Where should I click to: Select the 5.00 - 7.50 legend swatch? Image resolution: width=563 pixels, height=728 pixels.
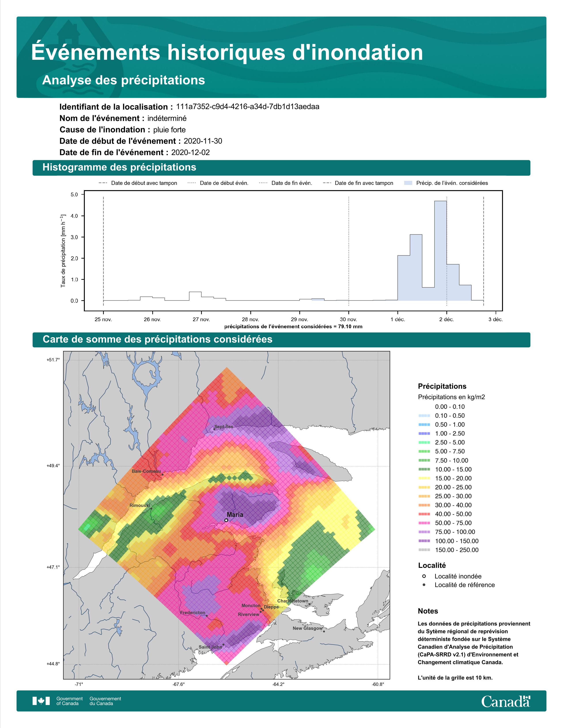[424, 451]
